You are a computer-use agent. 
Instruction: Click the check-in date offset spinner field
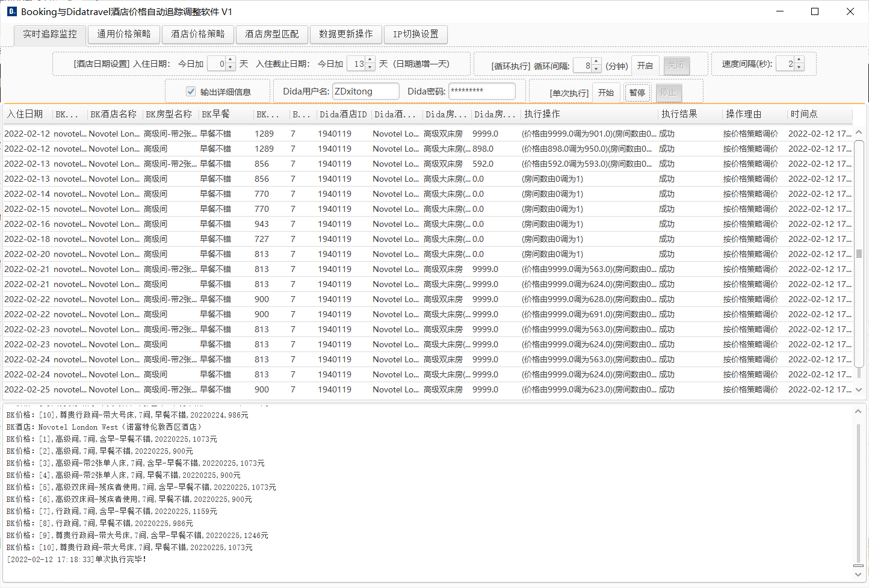[217, 64]
